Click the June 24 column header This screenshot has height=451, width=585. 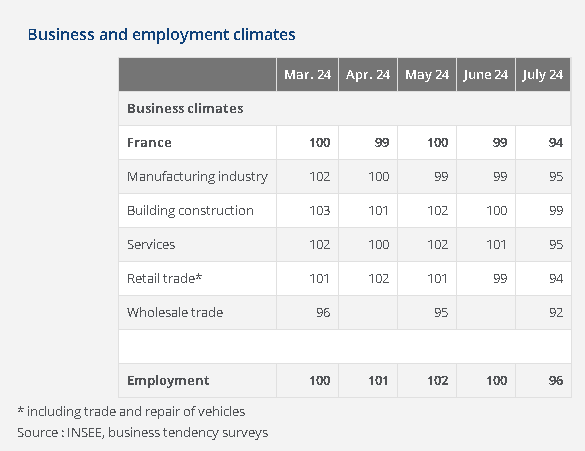[x=486, y=75]
